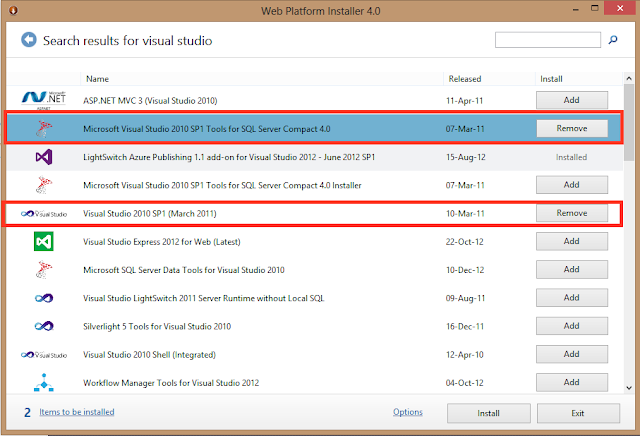Image resolution: width=640 pixels, height=436 pixels.
Task: Click the icon for SQL Server Compact 4.0 Installer
Action: (44, 185)
